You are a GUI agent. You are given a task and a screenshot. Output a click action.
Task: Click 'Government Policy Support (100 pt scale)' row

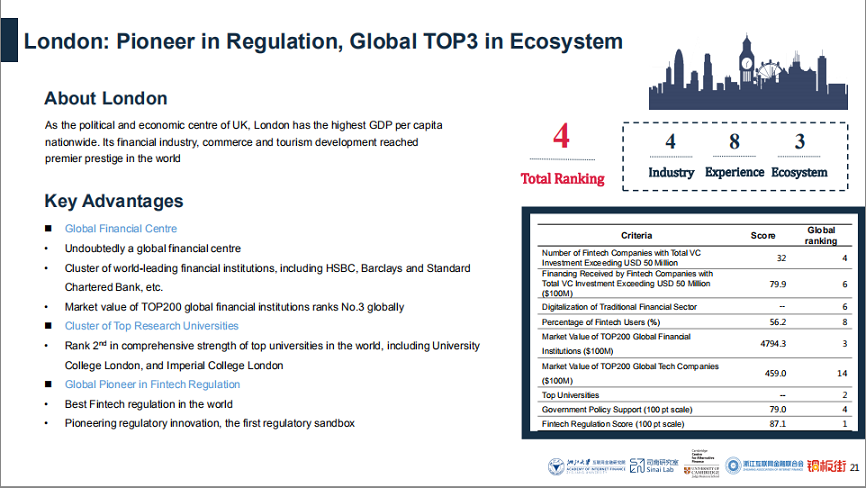[695, 410]
